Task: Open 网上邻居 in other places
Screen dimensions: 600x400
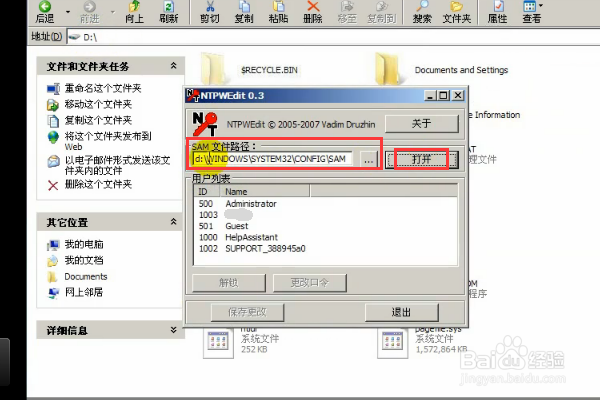Action: (84, 292)
